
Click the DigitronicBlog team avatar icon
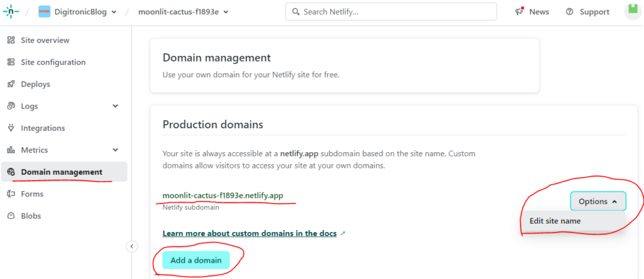pos(45,12)
